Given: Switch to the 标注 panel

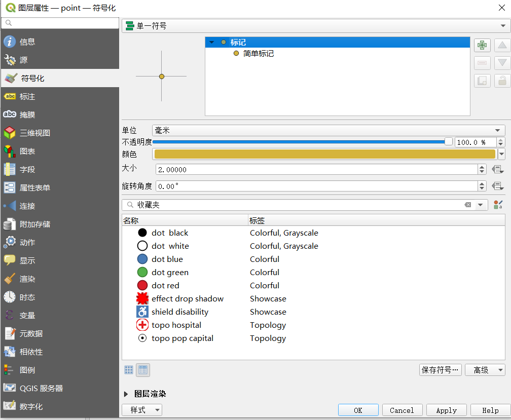Looking at the screenshot, I should [29, 96].
